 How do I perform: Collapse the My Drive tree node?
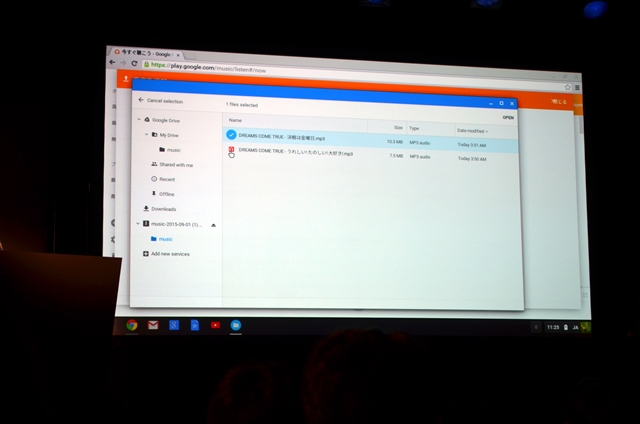pos(147,134)
